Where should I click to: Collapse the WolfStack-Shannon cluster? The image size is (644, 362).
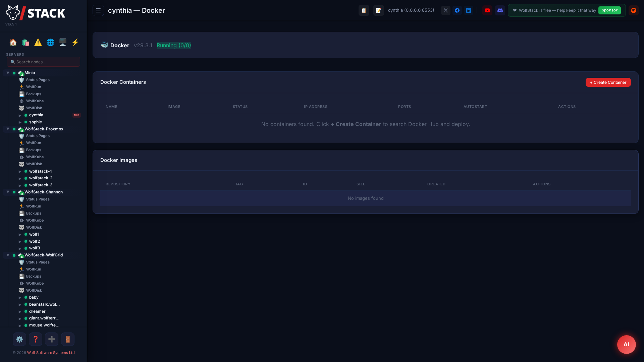pyautogui.click(x=8, y=192)
